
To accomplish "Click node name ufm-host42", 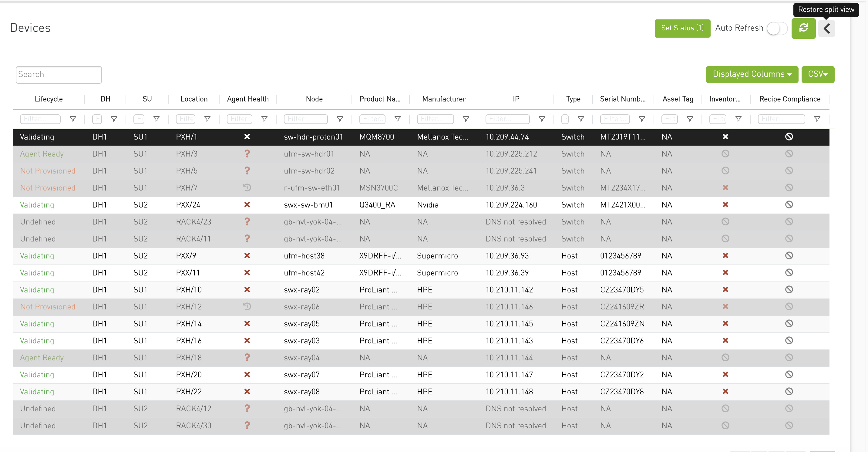I will click(304, 272).
